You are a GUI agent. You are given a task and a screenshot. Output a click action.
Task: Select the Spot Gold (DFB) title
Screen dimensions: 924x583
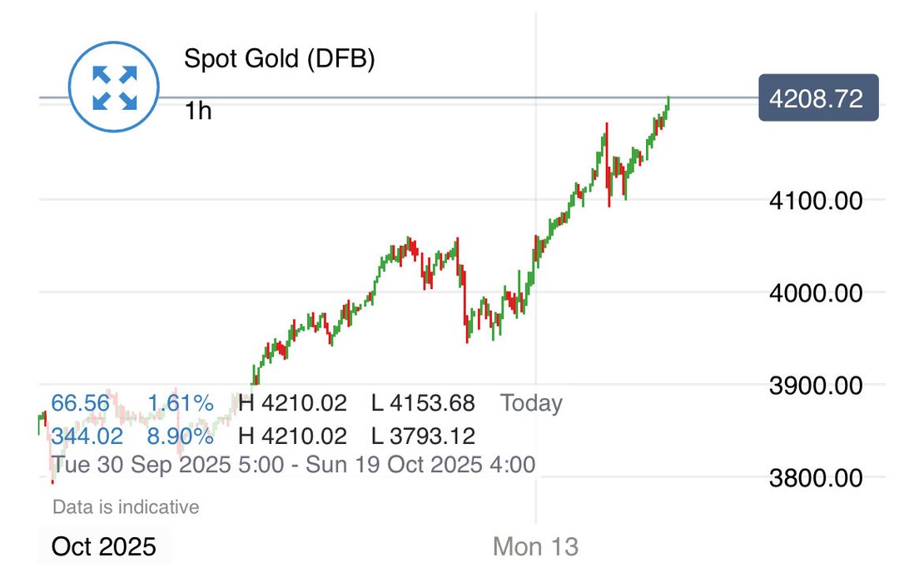coord(280,60)
